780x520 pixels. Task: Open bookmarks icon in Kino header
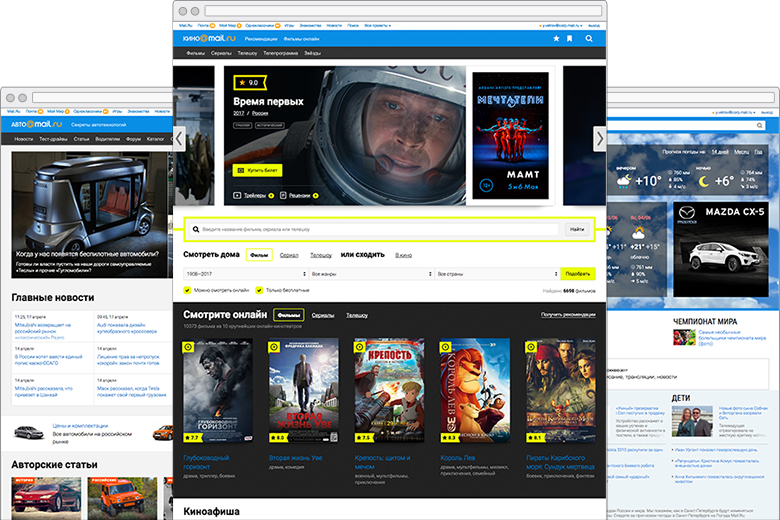(570, 38)
